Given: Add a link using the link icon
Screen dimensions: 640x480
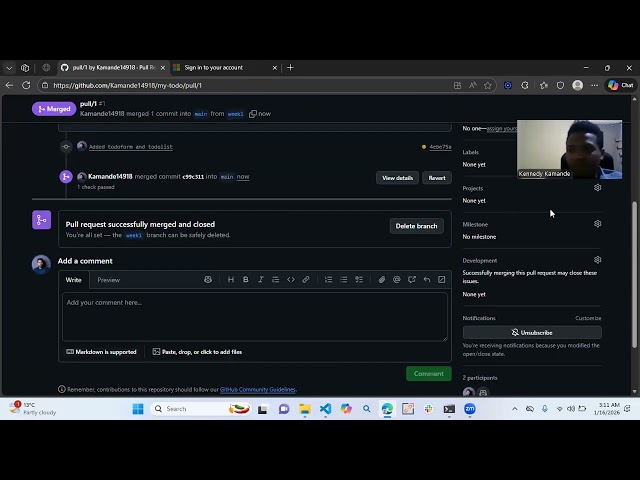Looking at the screenshot, I should (x=306, y=280).
